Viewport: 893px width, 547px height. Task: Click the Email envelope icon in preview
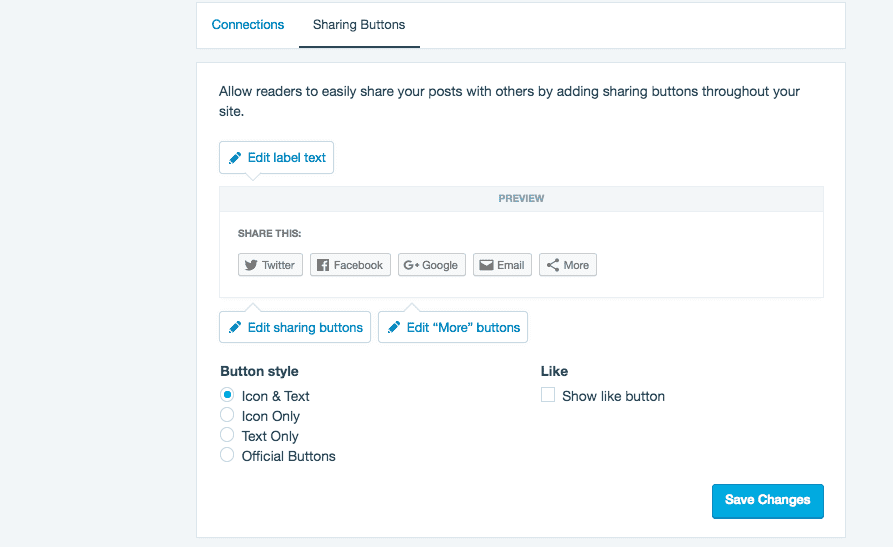click(486, 265)
